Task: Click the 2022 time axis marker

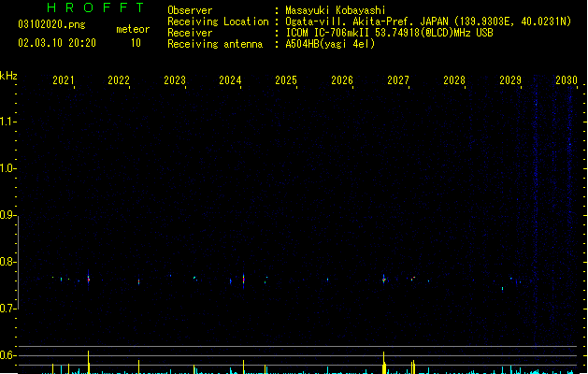Action: pos(119,79)
